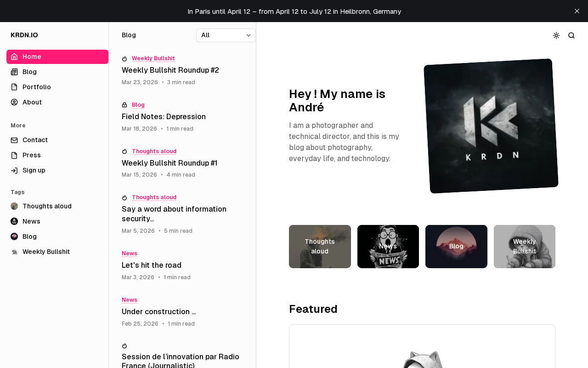Open the search magnifier icon

pyautogui.click(x=571, y=35)
